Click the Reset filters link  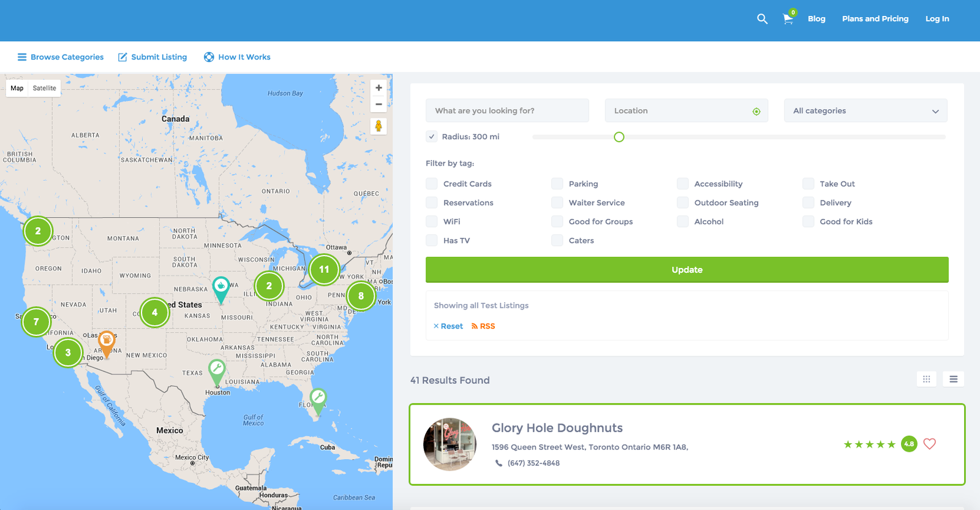click(448, 326)
